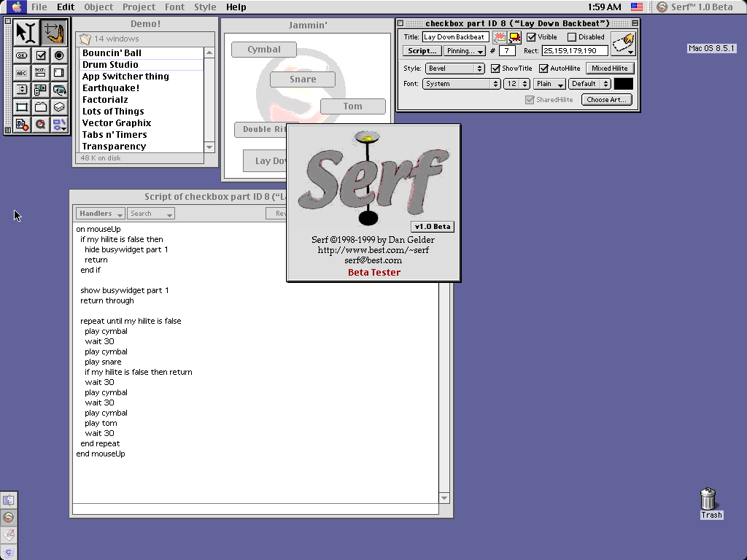The image size is (747, 560).
Task: Choose the scrolling list box tool
Action: coord(58,73)
